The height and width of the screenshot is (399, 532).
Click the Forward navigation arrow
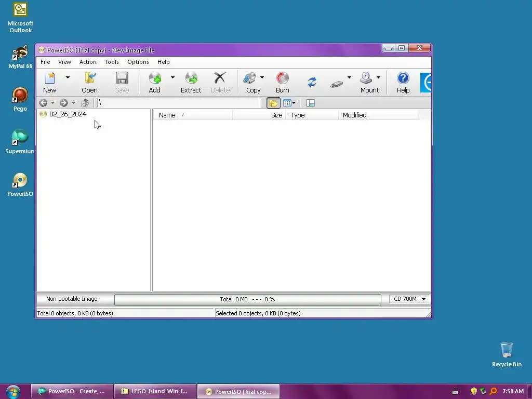[x=64, y=103]
